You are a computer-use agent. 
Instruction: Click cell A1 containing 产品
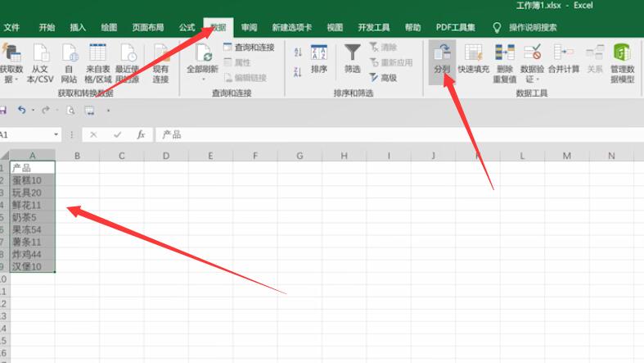pos(33,168)
